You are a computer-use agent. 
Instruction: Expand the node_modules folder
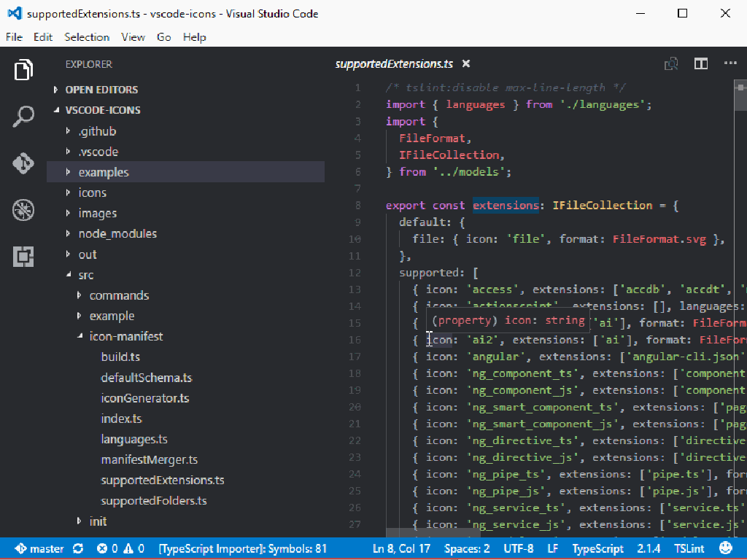click(117, 233)
